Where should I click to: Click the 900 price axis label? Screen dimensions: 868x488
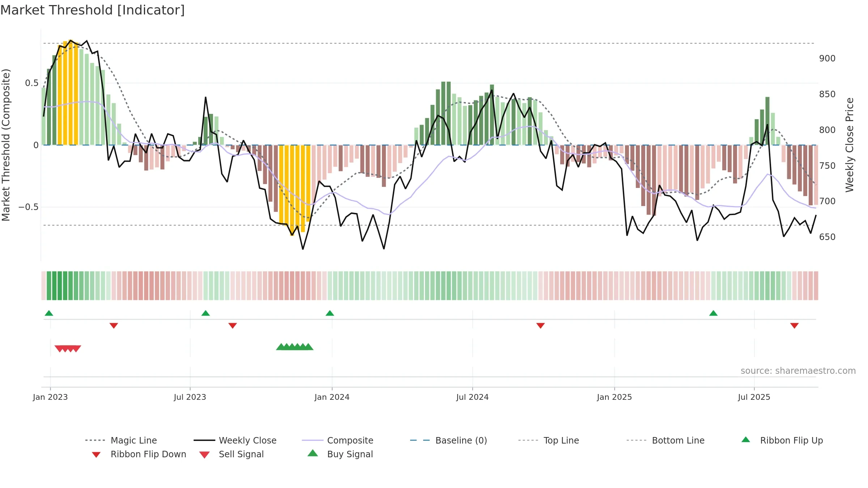tap(827, 59)
